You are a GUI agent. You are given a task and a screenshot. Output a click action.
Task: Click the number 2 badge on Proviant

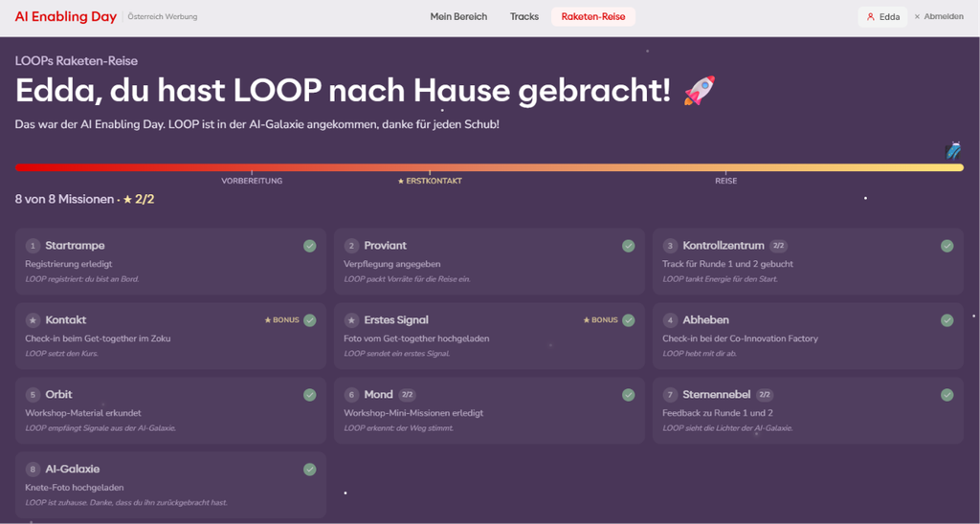coord(351,246)
